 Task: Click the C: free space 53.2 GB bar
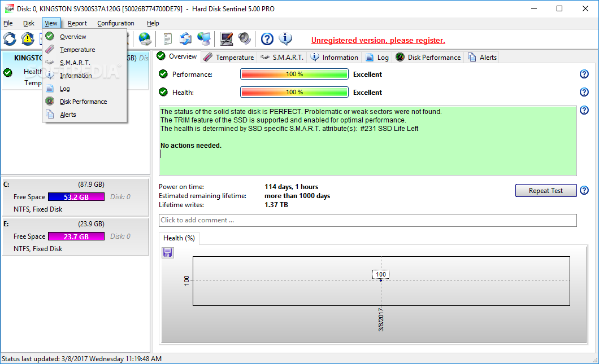click(76, 197)
